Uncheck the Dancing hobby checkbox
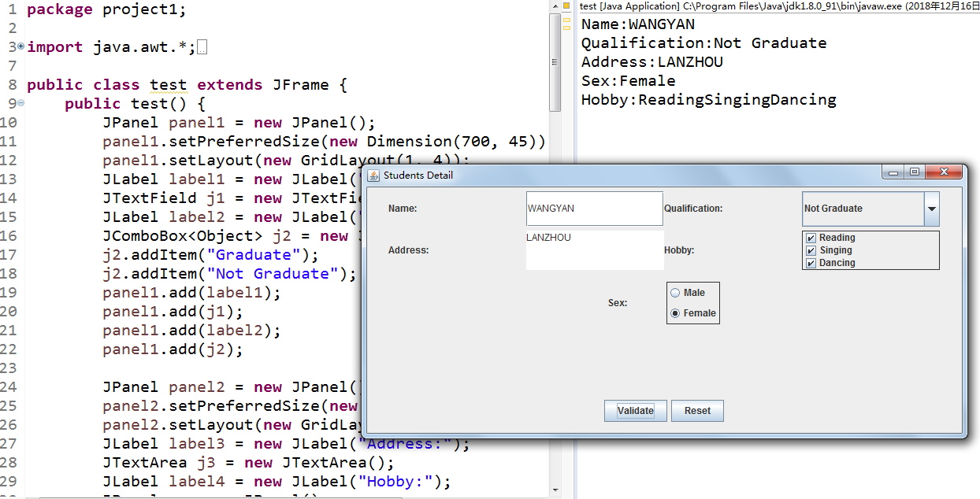Image resolution: width=980 pixels, height=499 pixels. coord(811,263)
